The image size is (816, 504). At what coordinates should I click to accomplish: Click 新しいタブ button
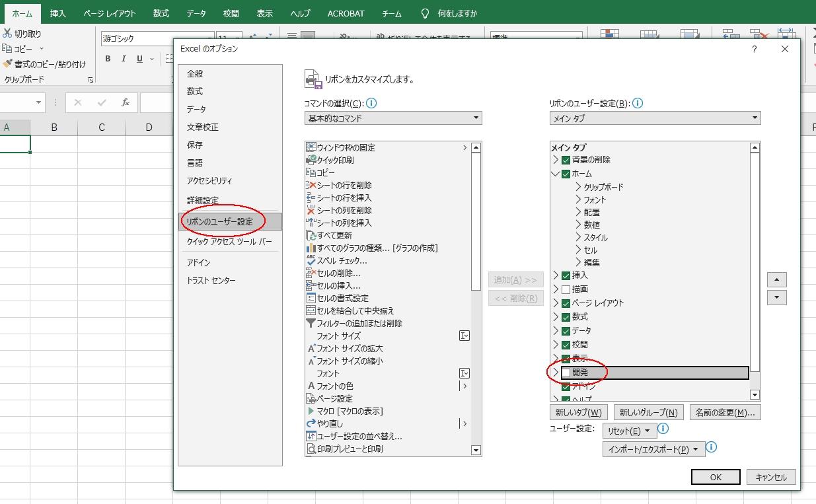[x=578, y=412]
